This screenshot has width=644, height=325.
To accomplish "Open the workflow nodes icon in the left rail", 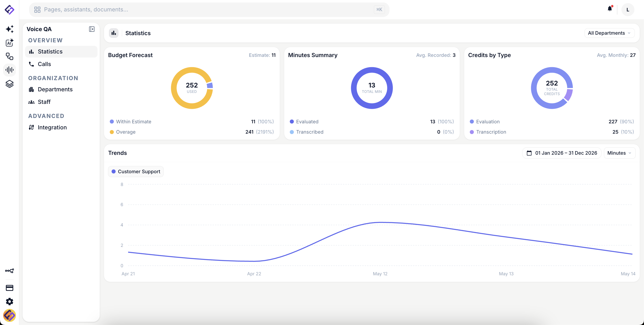I will tap(9, 56).
